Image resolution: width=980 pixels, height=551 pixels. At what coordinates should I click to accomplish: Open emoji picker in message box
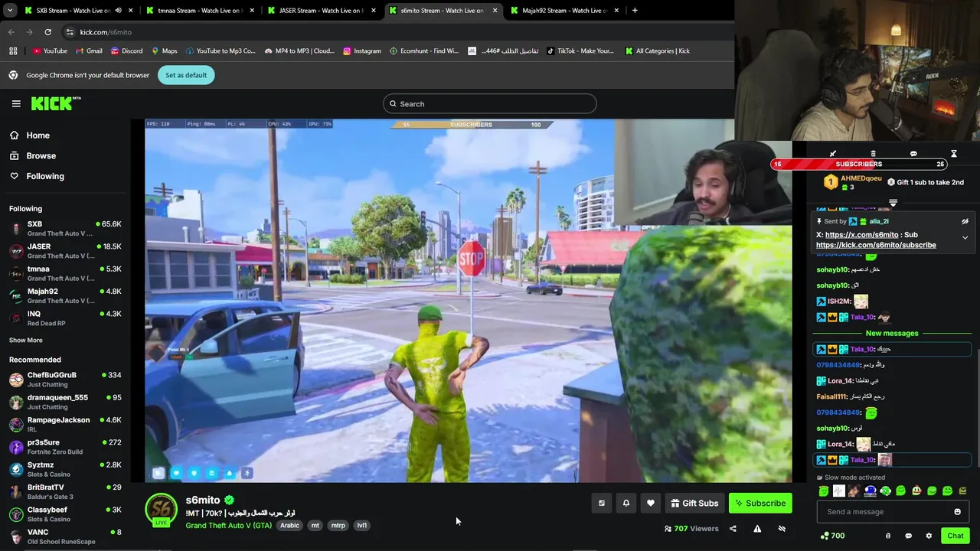(957, 512)
